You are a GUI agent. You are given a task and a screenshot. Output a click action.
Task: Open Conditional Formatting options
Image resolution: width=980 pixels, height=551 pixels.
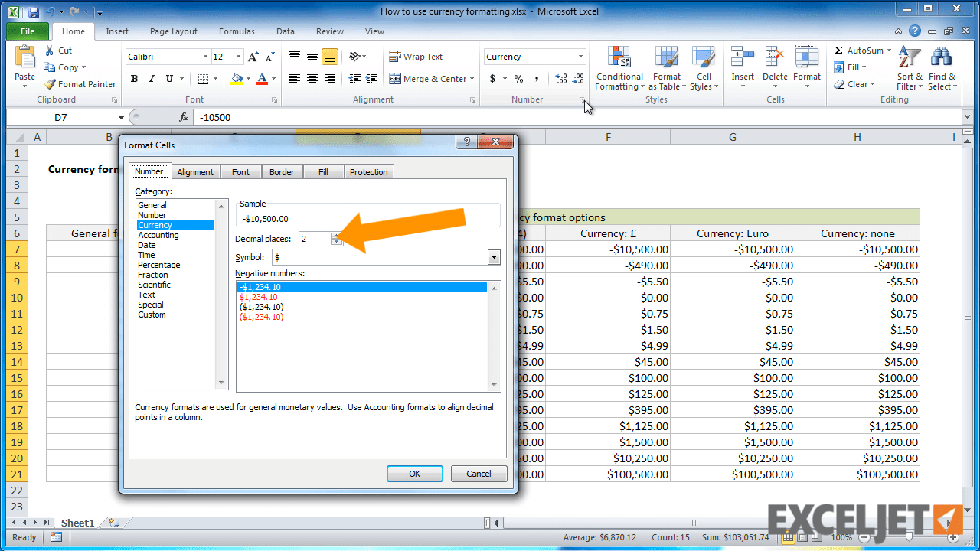(619, 68)
